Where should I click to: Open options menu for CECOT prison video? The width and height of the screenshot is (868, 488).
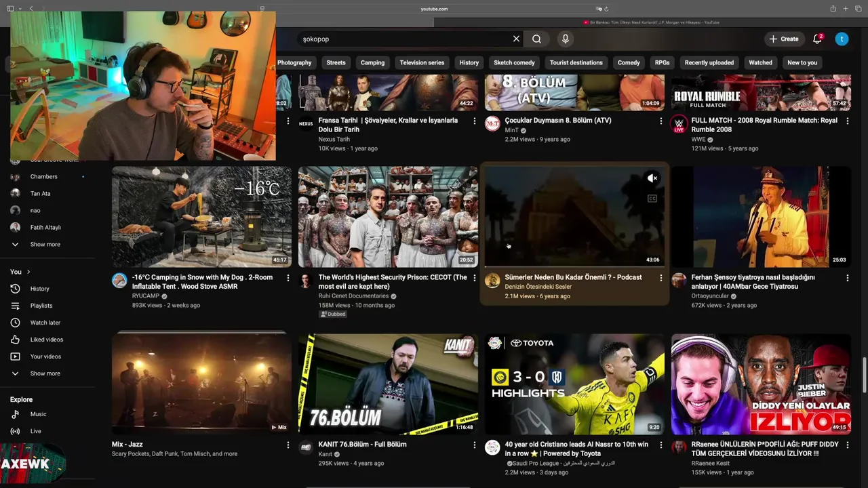coord(475,278)
